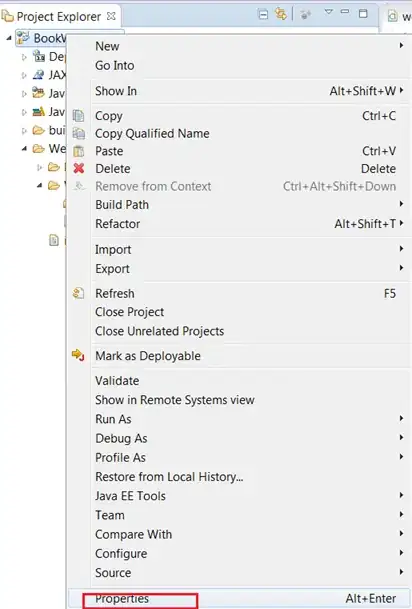Select the BookW project icon in tree
Image resolution: width=412 pixels, height=609 pixels.
pos(23,38)
